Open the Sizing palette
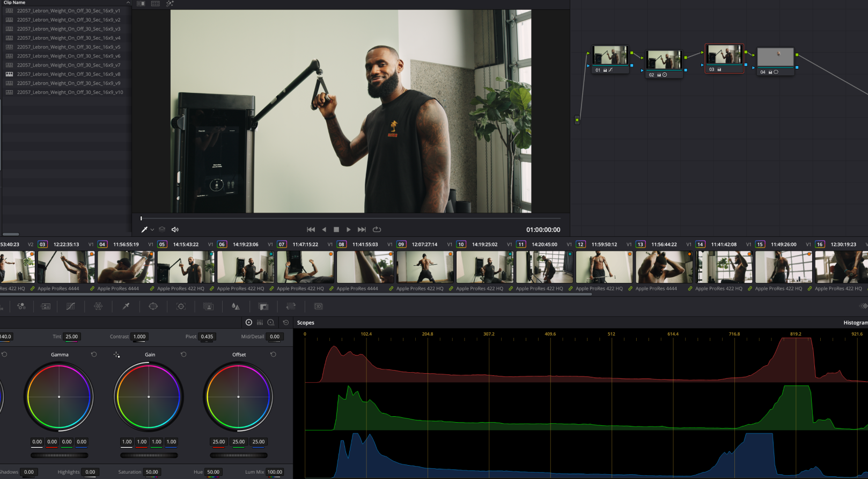This screenshot has height=479, width=868. tap(291, 306)
